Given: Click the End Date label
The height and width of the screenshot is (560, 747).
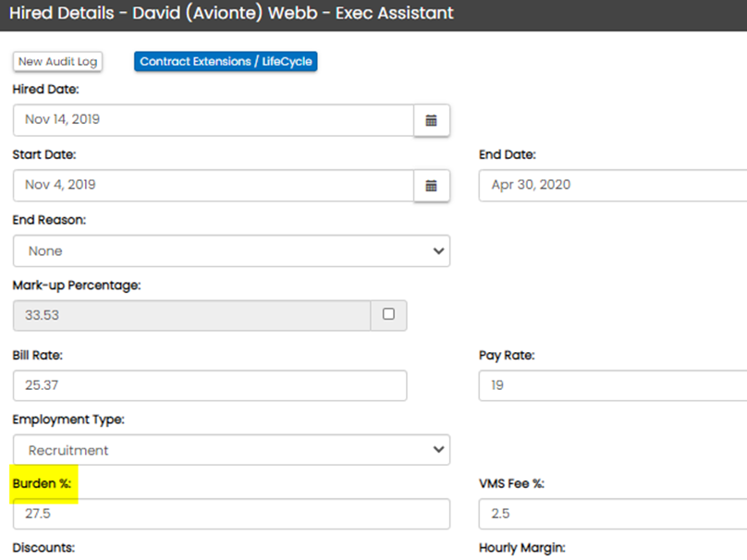Looking at the screenshot, I should [x=508, y=154].
